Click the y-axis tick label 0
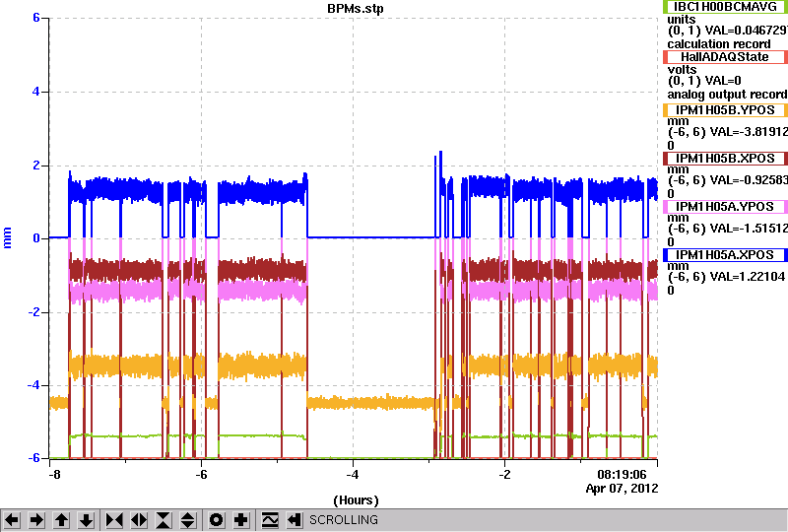The height and width of the screenshot is (532, 788). 36,238
